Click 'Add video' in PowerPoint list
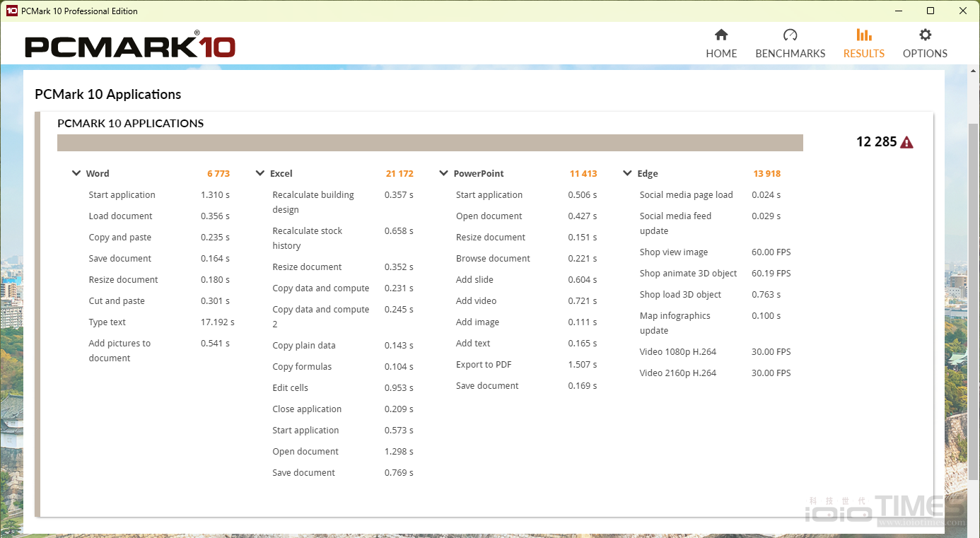This screenshot has width=980, height=538. click(477, 301)
